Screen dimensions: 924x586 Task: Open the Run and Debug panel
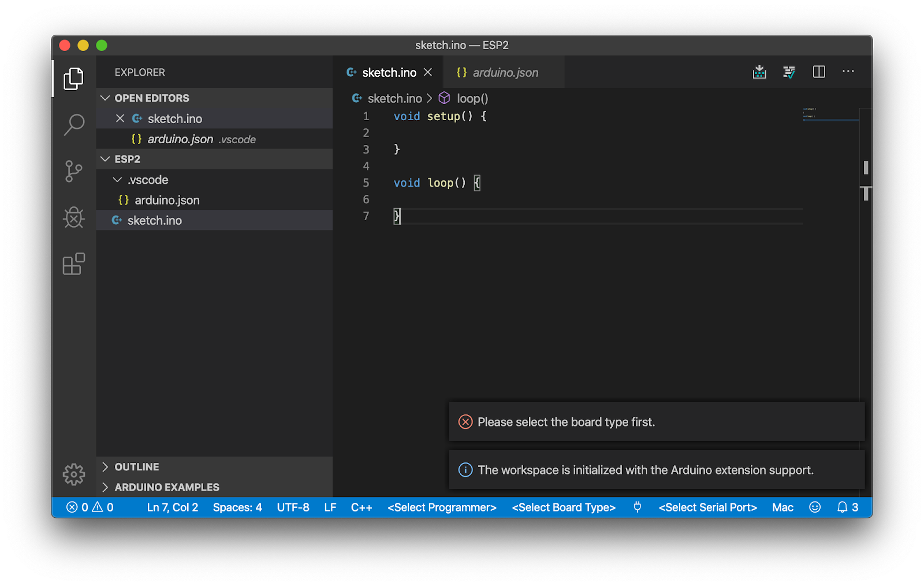[x=73, y=218]
